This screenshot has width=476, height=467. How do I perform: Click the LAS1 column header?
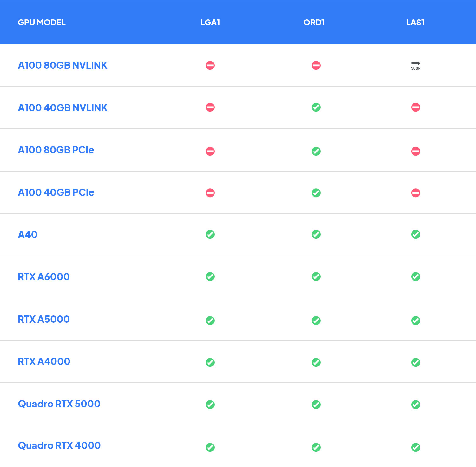coord(415,23)
